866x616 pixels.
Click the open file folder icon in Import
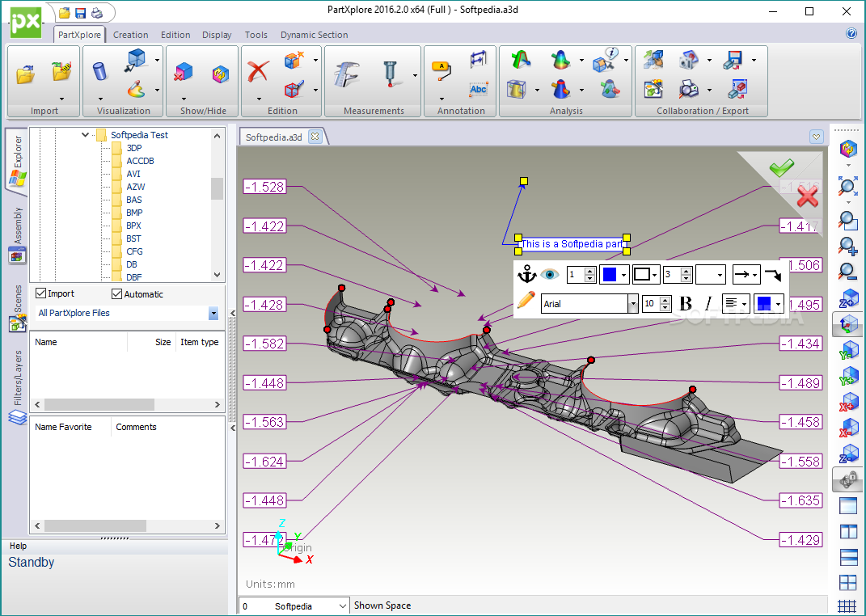point(25,74)
